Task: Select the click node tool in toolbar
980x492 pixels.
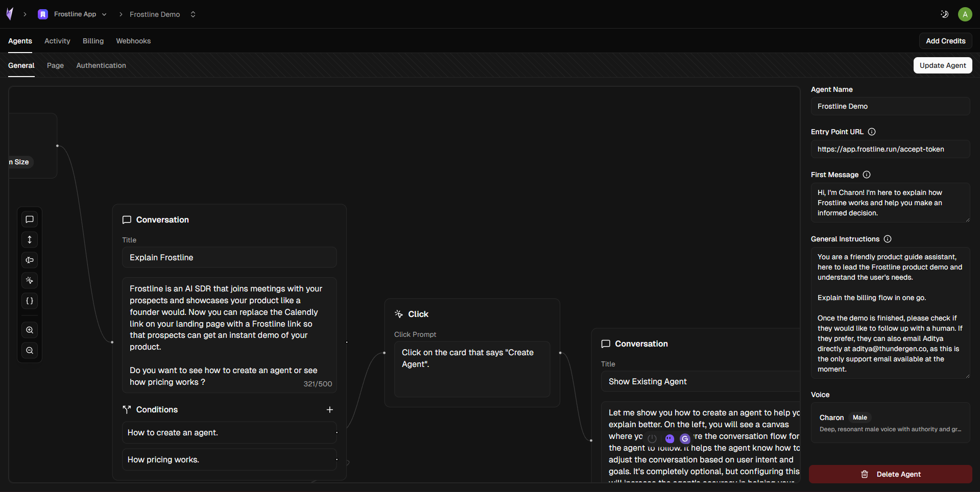Action: click(30, 281)
